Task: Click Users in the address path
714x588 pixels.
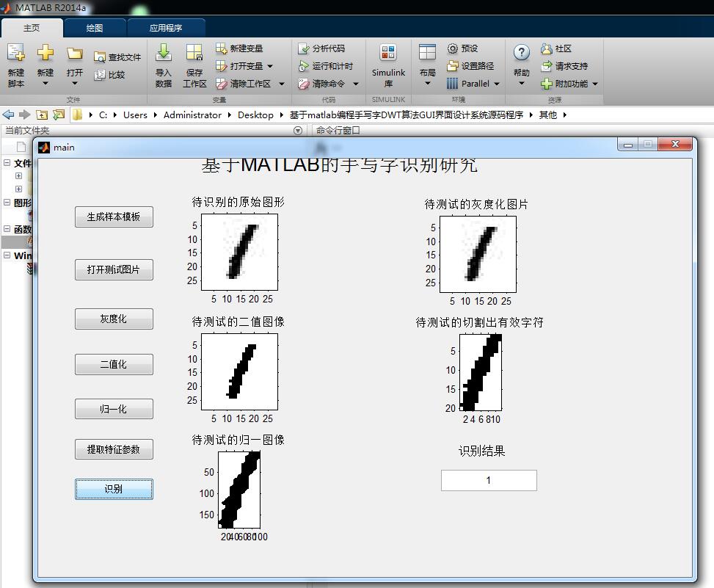Action: [135, 115]
